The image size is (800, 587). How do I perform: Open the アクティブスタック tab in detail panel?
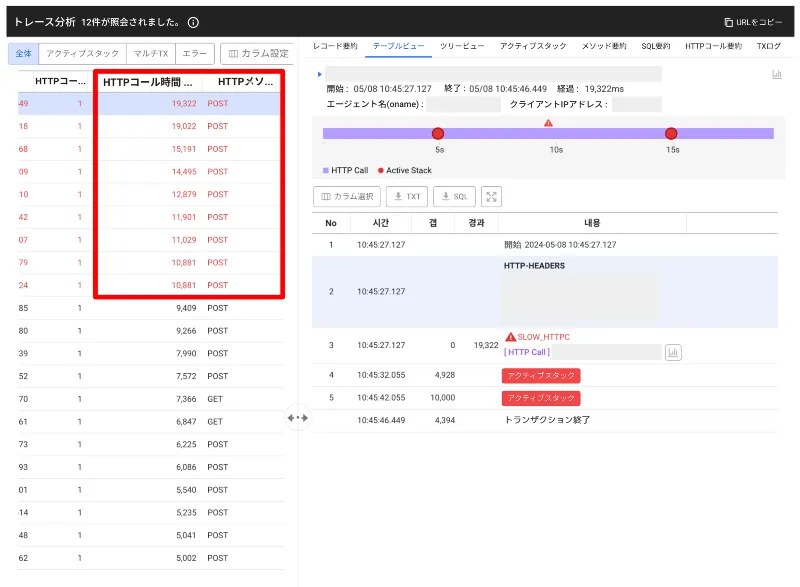[533, 46]
